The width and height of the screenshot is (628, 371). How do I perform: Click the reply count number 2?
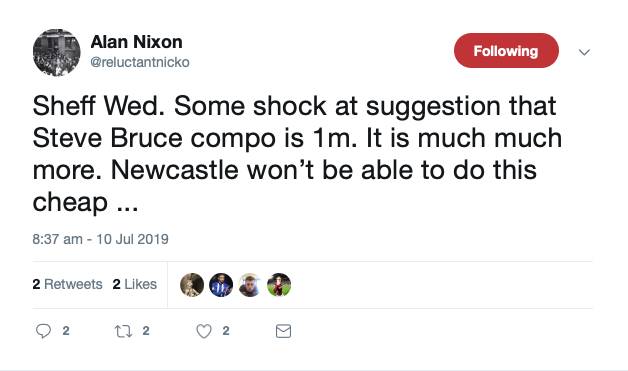click(66, 331)
